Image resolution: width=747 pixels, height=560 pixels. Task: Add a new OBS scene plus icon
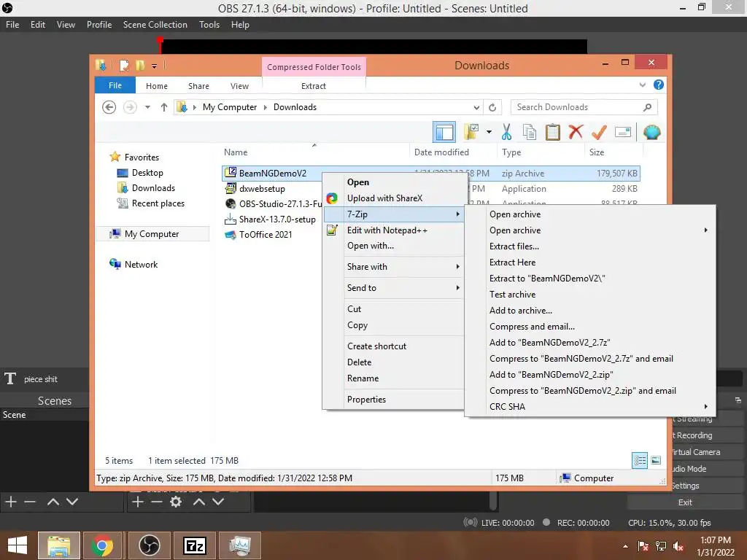coord(11,502)
